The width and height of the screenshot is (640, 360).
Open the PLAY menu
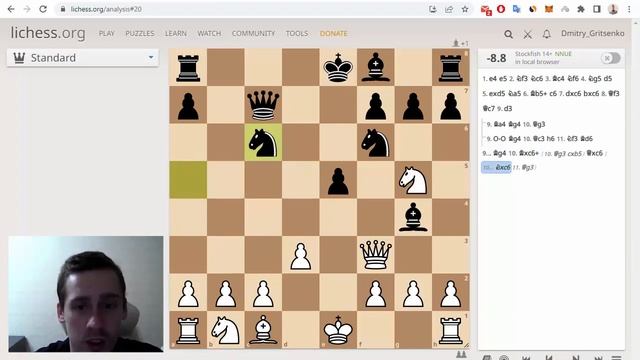(x=107, y=33)
